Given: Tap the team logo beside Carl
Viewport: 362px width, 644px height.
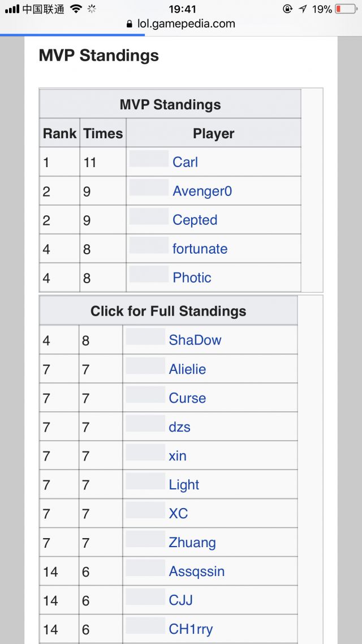Looking at the screenshot, I should [x=149, y=159].
